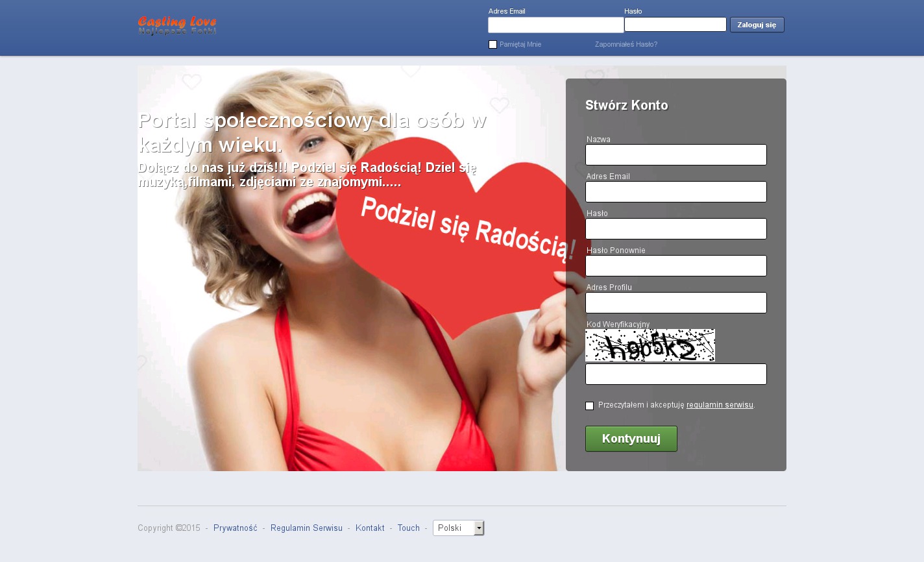Image resolution: width=924 pixels, height=562 pixels.
Task: Open the regulamin serwisu link in form
Action: pos(720,405)
